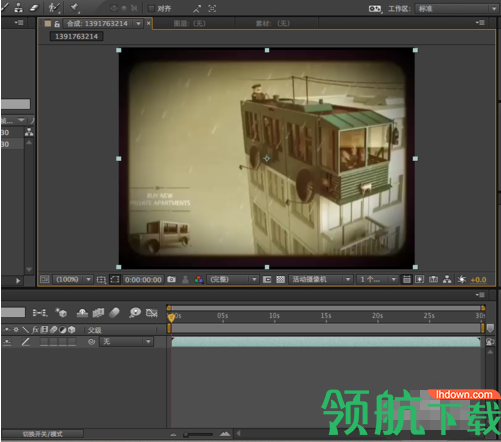Click the composition flowchart icon in footer

coord(447,279)
